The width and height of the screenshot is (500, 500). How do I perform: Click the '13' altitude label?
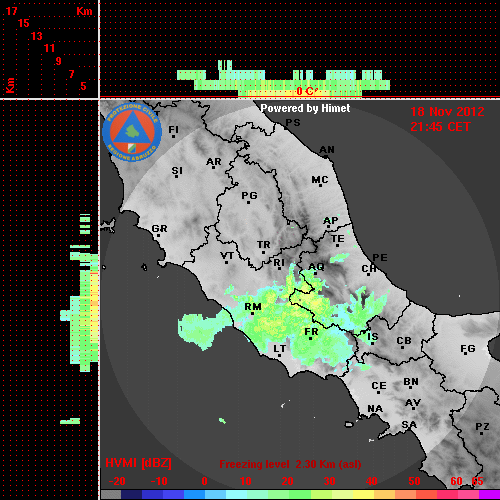(x=37, y=36)
